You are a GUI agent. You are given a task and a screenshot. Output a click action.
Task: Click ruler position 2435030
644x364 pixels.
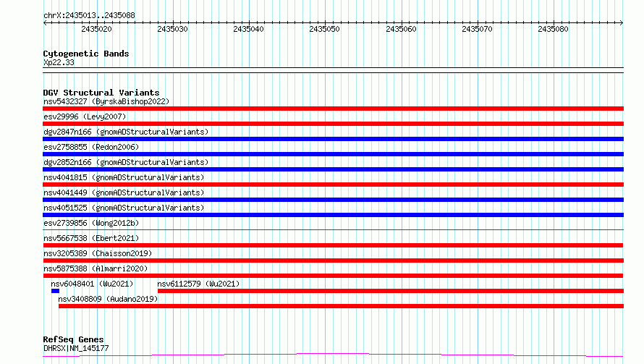point(172,29)
